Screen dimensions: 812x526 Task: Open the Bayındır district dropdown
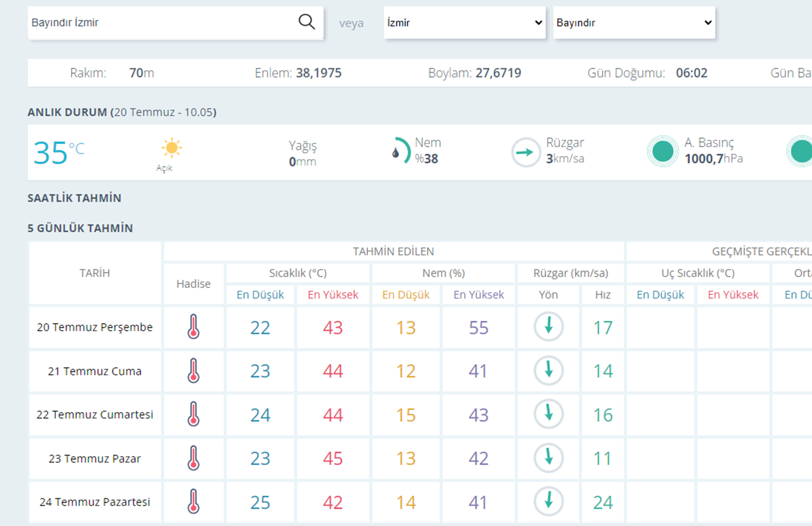click(634, 23)
